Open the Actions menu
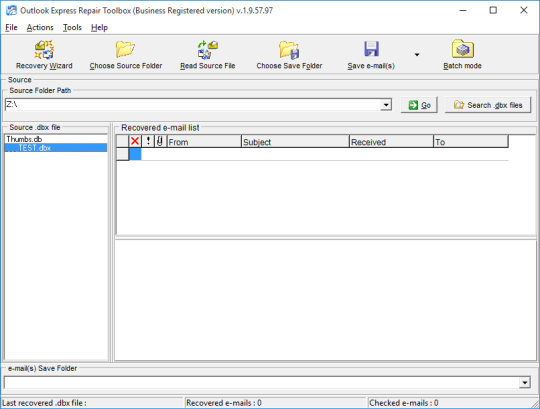The image size is (540, 409). coord(40,28)
